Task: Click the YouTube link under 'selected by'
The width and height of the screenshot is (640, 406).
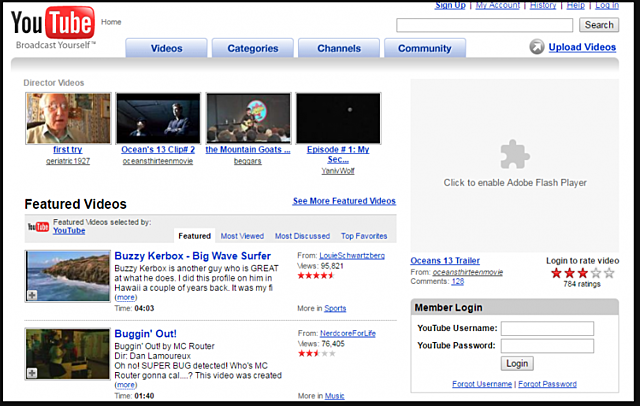Action: [x=69, y=231]
